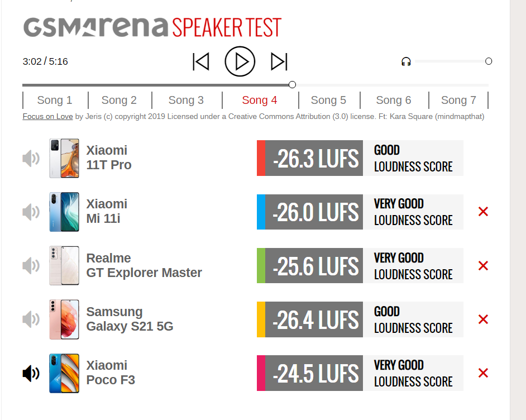Click the play button
The image size is (526, 420).
point(240,61)
